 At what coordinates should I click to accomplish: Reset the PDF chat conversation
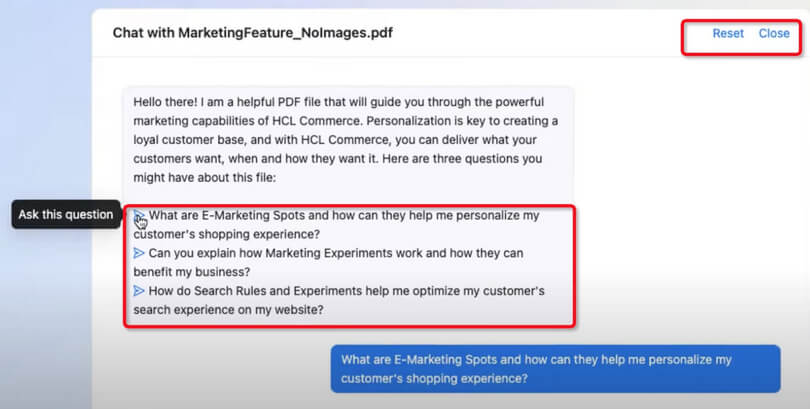(728, 33)
